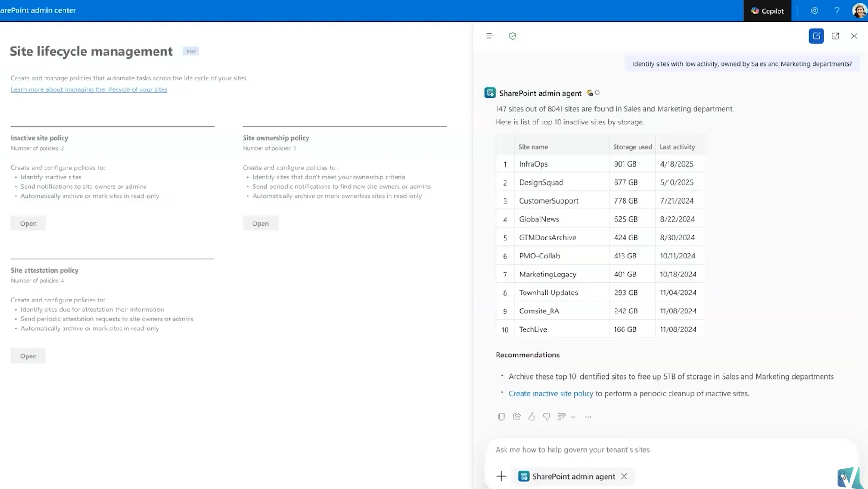Open the settings gear icon
Image resolution: width=868 pixels, height=489 pixels.
point(814,10)
